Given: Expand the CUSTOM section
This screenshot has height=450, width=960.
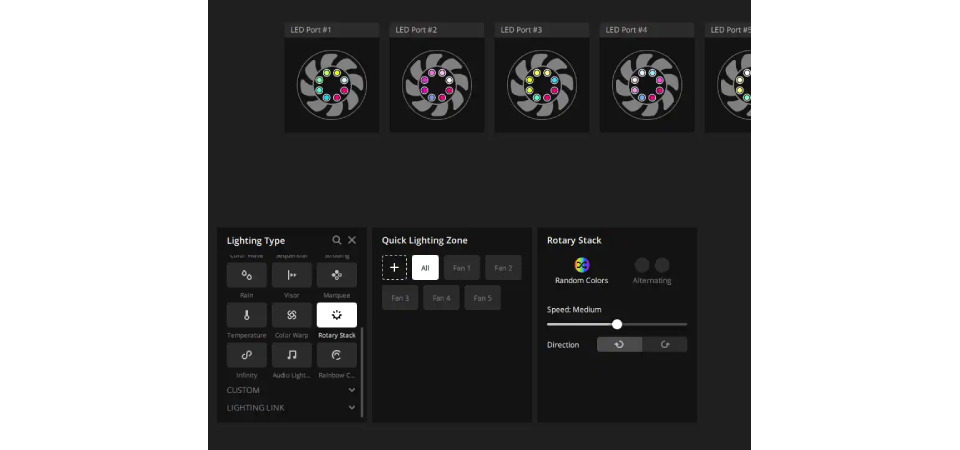Looking at the screenshot, I should click(x=351, y=390).
